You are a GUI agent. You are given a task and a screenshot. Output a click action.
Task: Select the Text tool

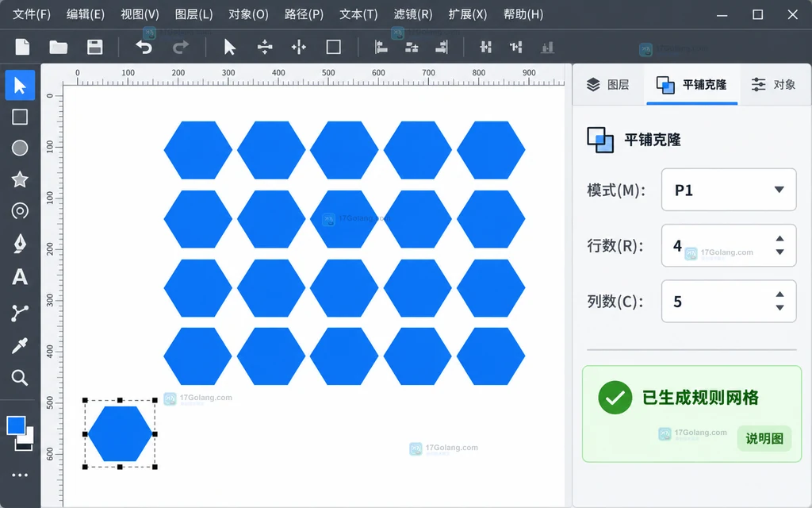click(20, 277)
